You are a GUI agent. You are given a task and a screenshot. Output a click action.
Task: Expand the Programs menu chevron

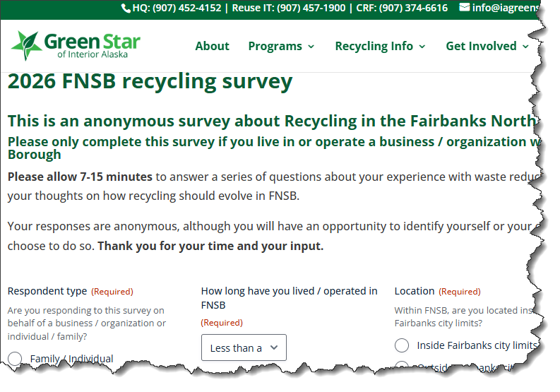[x=311, y=47]
